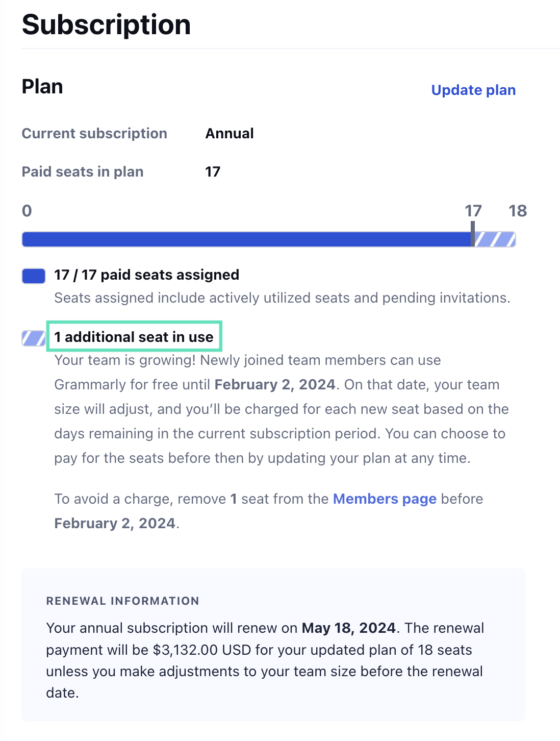Click the bold February 2, 2024 free-until date
The height and width of the screenshot is (741, 560).
[x=275, y=384]
